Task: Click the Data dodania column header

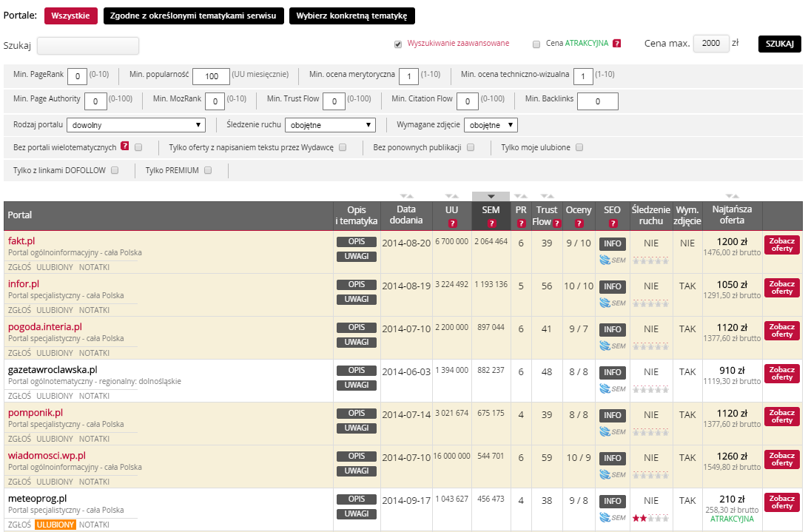Action: point(406,215)
